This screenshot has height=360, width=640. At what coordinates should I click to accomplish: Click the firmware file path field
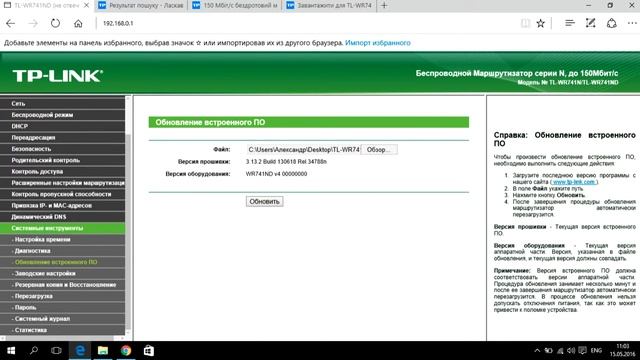click(303, 150)
